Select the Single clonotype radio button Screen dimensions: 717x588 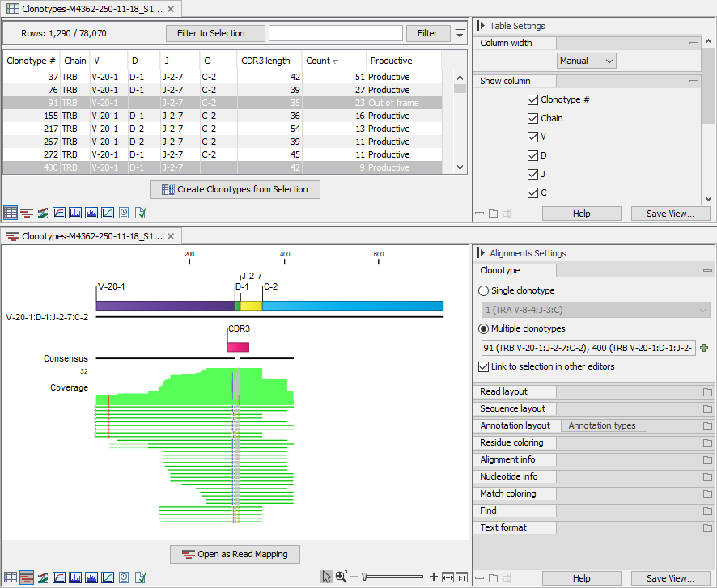(482, 290)
